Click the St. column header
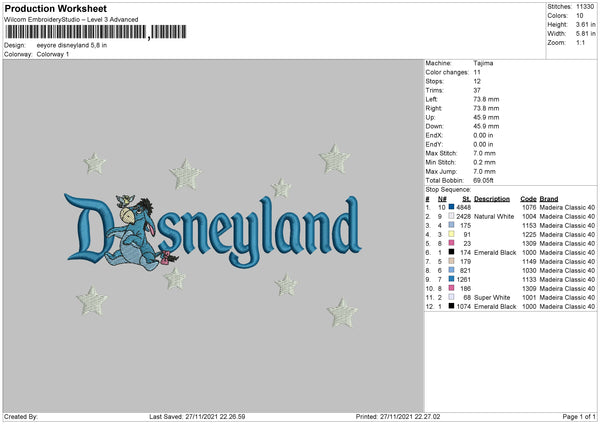Viewport: 600px width, 424px height. coord(466,199)
